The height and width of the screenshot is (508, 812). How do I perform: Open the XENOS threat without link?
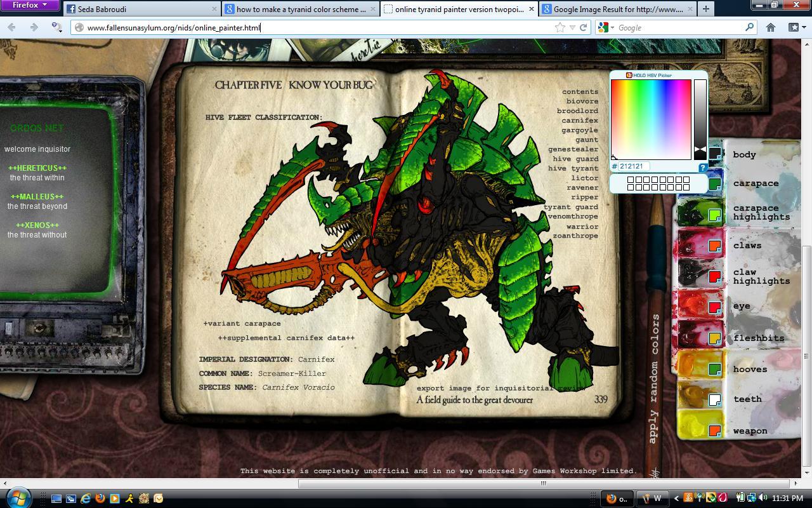click(37, 230)
